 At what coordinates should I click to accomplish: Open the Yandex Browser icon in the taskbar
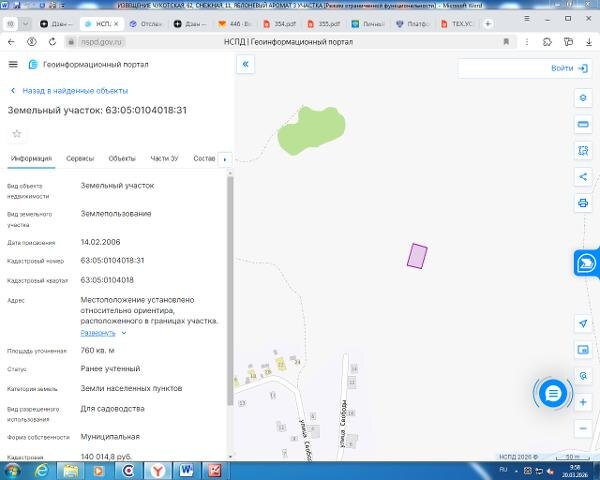click(157, 470)
